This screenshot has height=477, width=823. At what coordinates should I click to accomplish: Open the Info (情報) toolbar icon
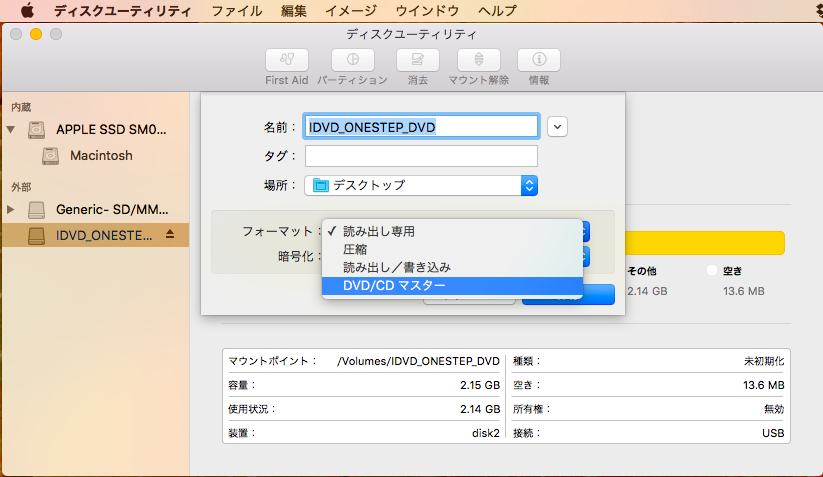tap(539, 60)
